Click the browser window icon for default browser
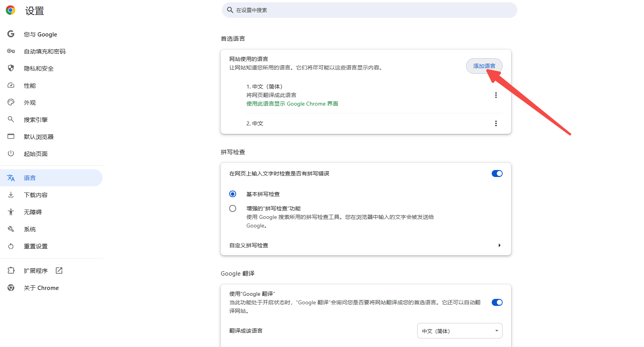The height and width of the screenshot is (347, 644). pyautogui.click(x=11, y=137)
